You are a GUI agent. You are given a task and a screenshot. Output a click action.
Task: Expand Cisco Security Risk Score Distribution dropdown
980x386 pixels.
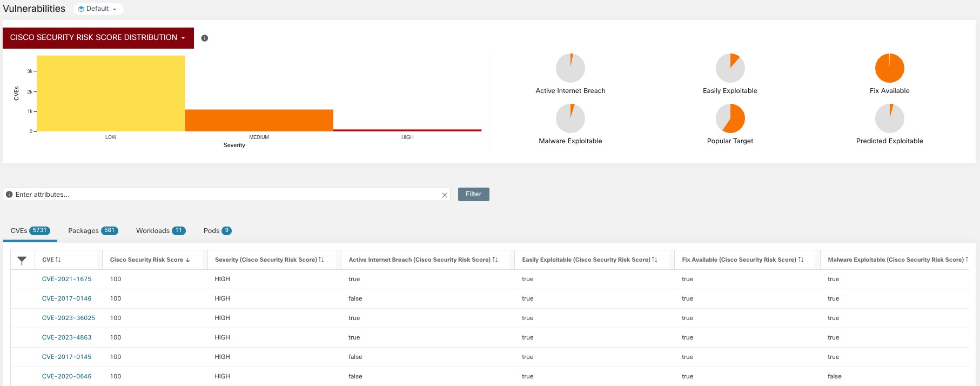[x=98, y=38]
